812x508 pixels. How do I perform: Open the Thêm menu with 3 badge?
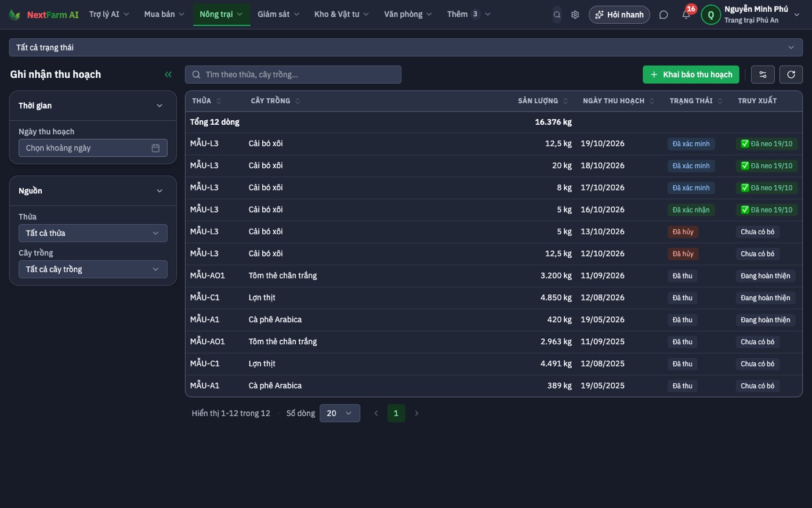click(469, 15)
